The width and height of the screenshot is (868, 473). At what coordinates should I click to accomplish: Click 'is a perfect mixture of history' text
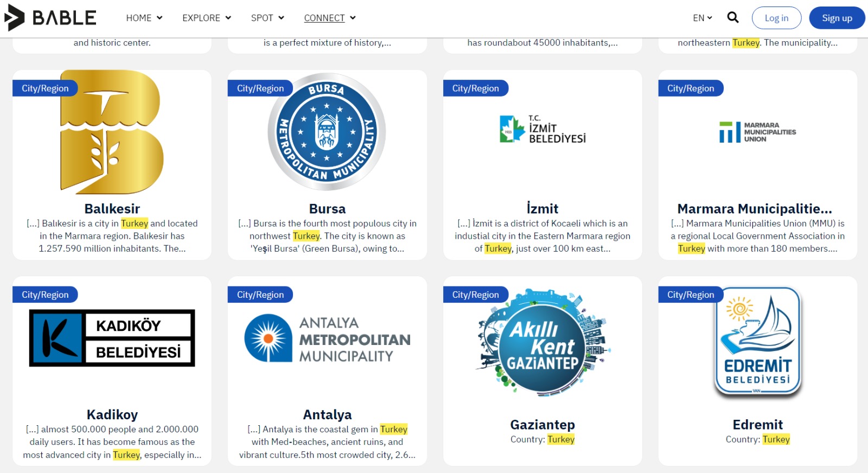327,43
